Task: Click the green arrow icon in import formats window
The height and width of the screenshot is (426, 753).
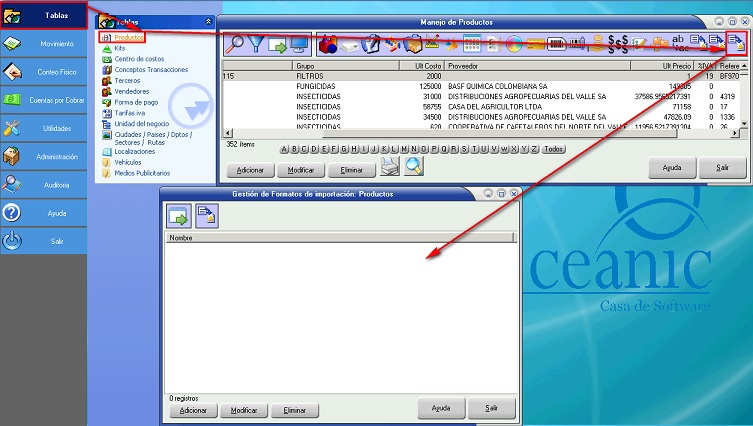Action: coord(178,214)
